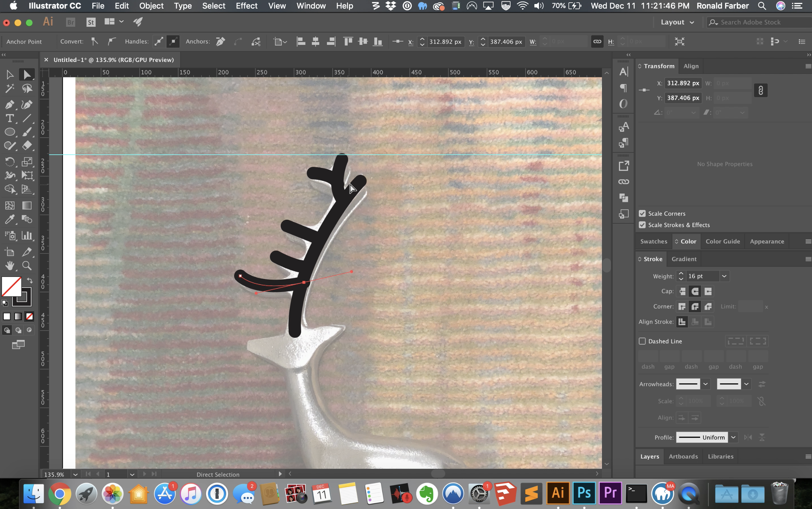Viewport: 812px width, 509px height.
Task: Click the Appearance tab button
Action: [x=767, y=241]
